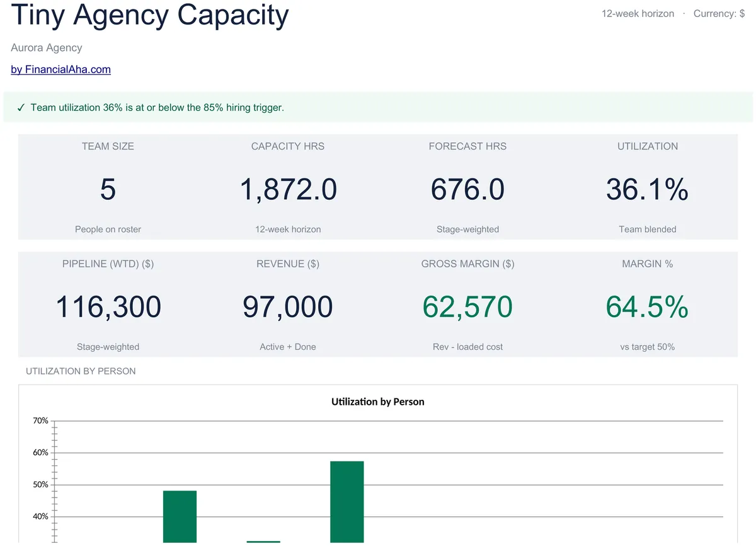Click the 70% axis label
756x546 pixels.
pos(41,421)
